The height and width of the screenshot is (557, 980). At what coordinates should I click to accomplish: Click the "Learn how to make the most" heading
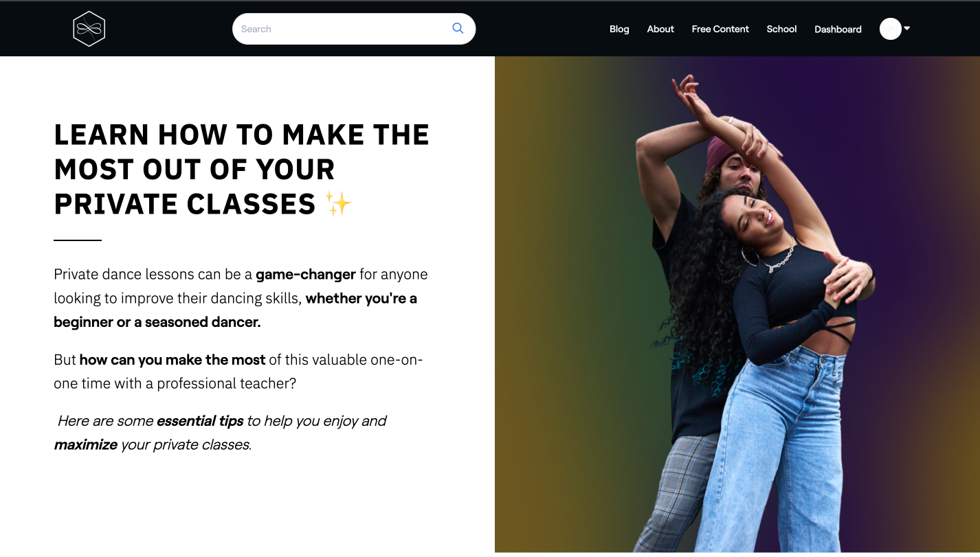coord(242,170)
